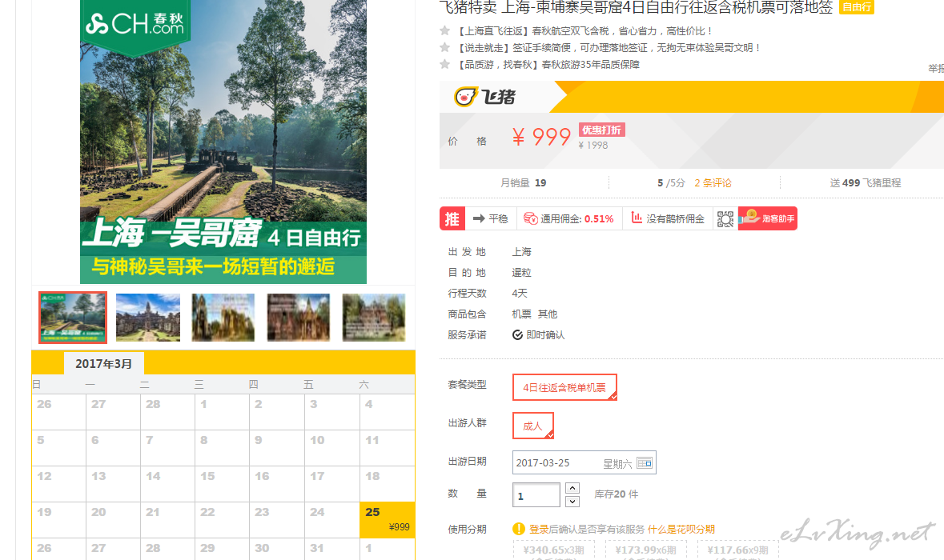Click the 其他 item in 商品包含
The image size is (944, 560).
coord(548,314)
